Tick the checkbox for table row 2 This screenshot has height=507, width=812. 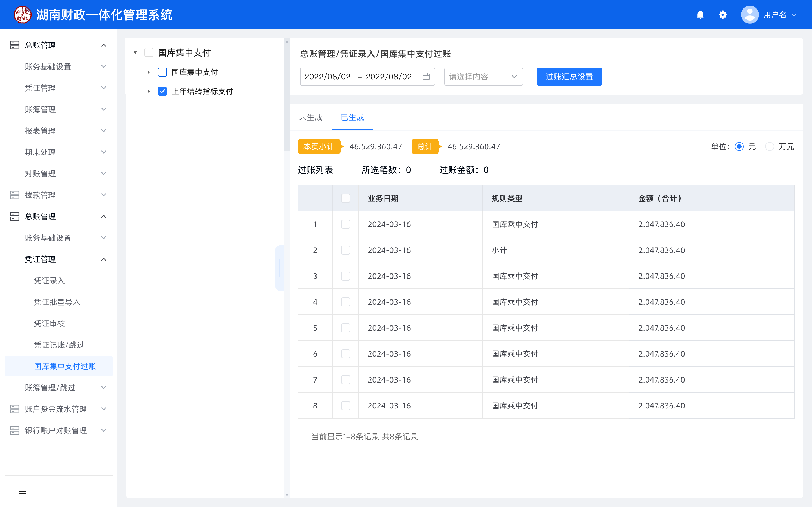(x=345, y=250)
